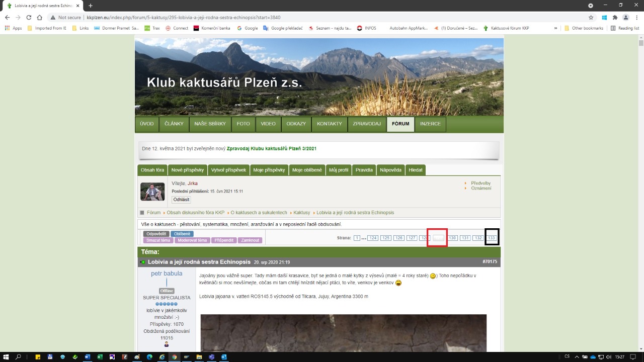Open the Předvolby link
Screen dimensions: 644x362
click(x=481, y=183)
